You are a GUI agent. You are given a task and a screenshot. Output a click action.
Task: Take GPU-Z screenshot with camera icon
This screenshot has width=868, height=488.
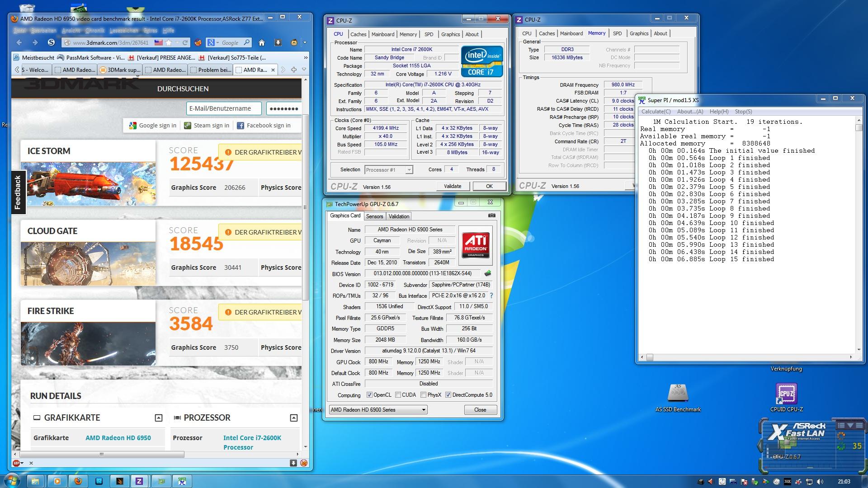[x=492, y=216]
